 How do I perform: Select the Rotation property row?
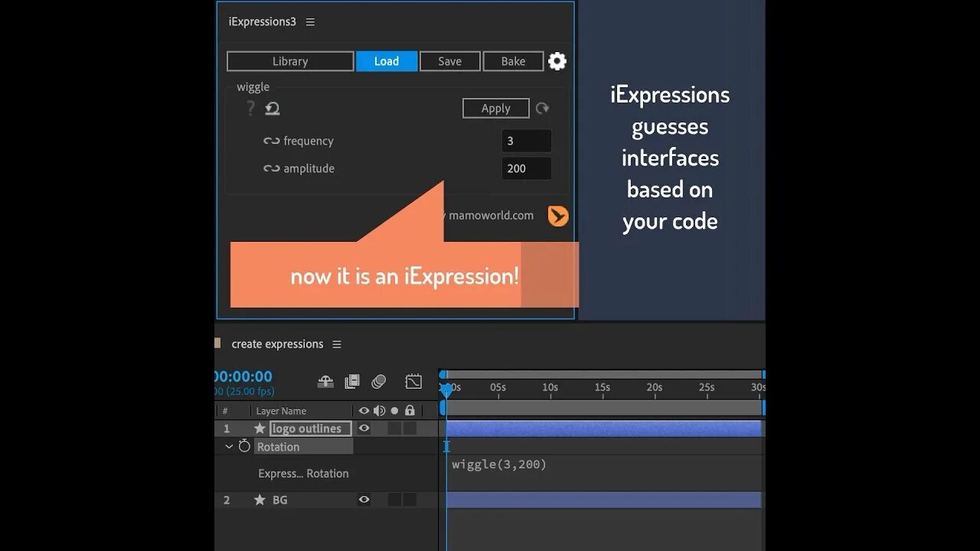pyautogui.click(x=303, y=446)
